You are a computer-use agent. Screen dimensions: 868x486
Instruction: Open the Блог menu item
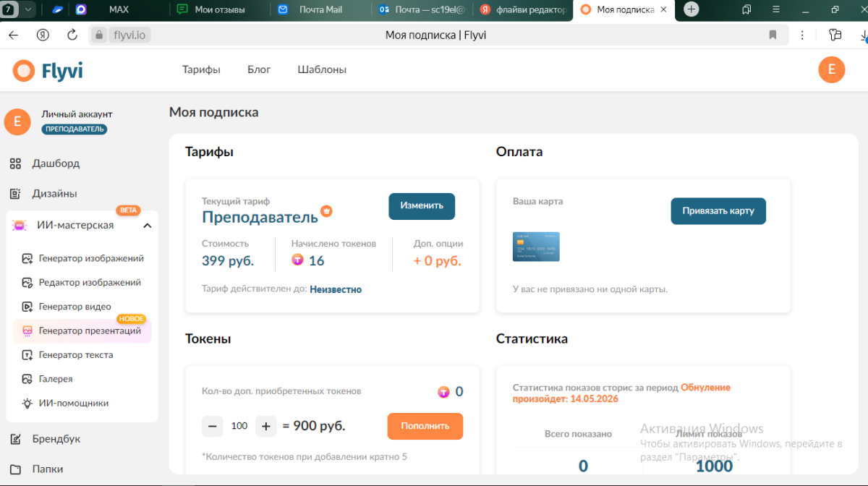click(x=259, y=69)
